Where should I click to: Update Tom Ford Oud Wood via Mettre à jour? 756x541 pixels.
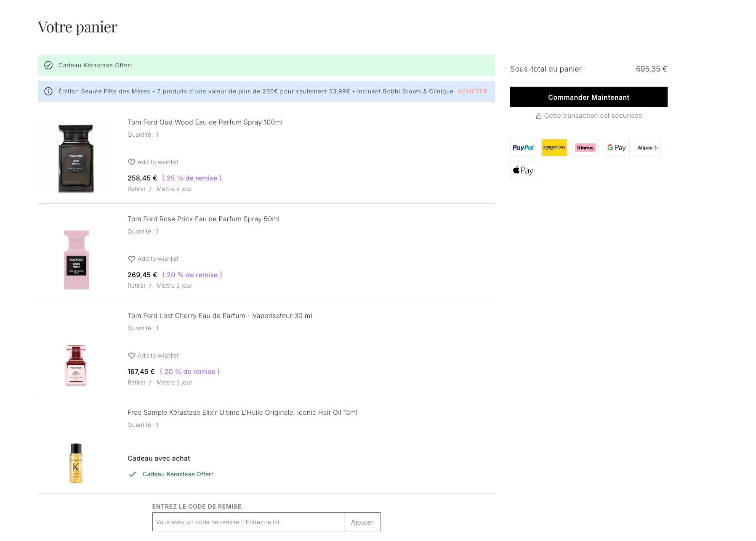(174, 189)
